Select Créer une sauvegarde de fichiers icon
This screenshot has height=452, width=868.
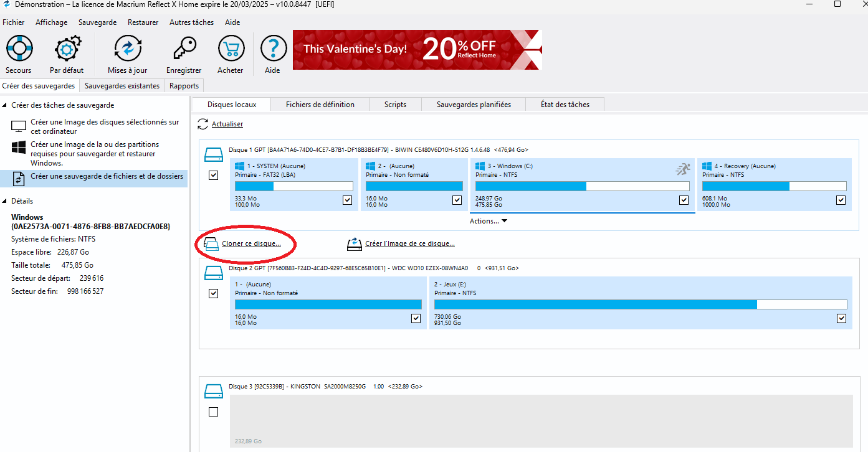coord(19,179)
